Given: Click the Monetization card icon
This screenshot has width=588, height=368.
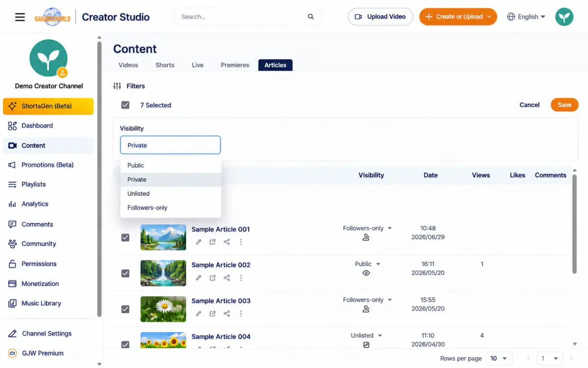Looking at the screenshot, I should pyautogui.click(x=12, y=284).
